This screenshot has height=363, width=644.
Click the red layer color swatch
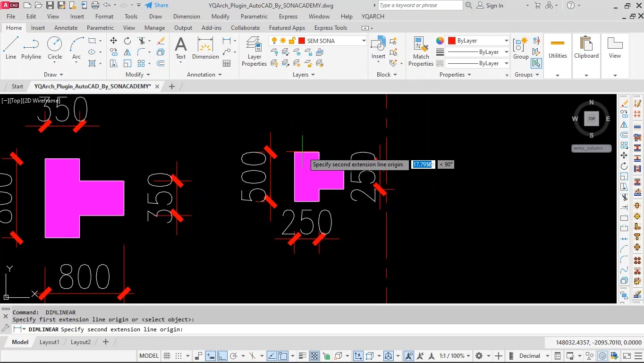302,41
